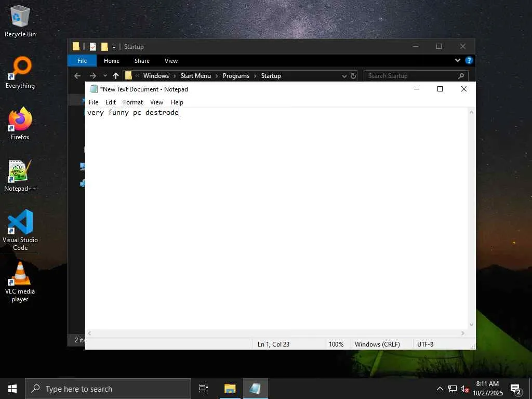Select the File Explorer taskbar icon
The width and height of the screenshot is (532, 399).
click(x=230, y=389)
